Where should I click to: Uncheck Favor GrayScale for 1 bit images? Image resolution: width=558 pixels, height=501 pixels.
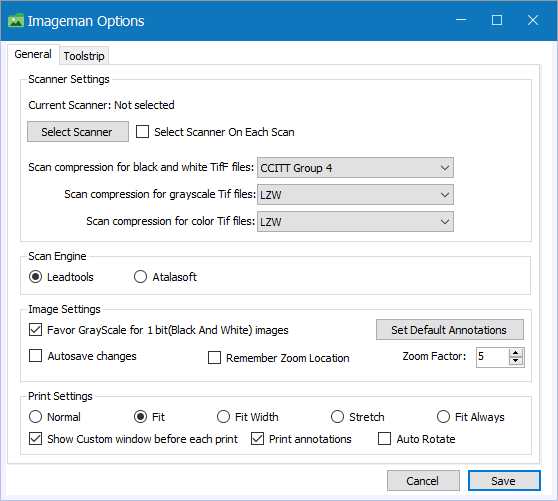[x=35, y=330]
